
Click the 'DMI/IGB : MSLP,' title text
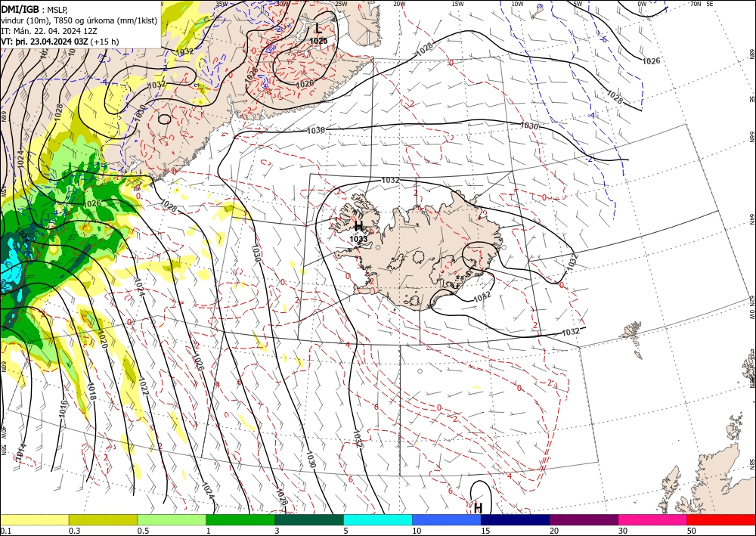point(36,8)
